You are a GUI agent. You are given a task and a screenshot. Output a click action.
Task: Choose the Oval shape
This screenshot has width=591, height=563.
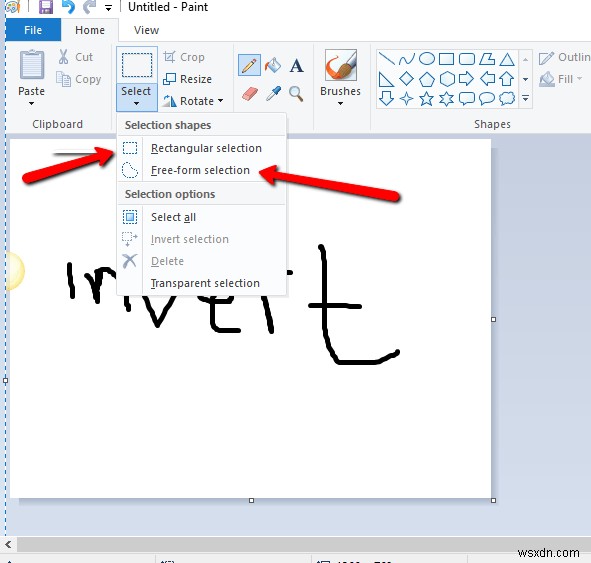(427, 59)
